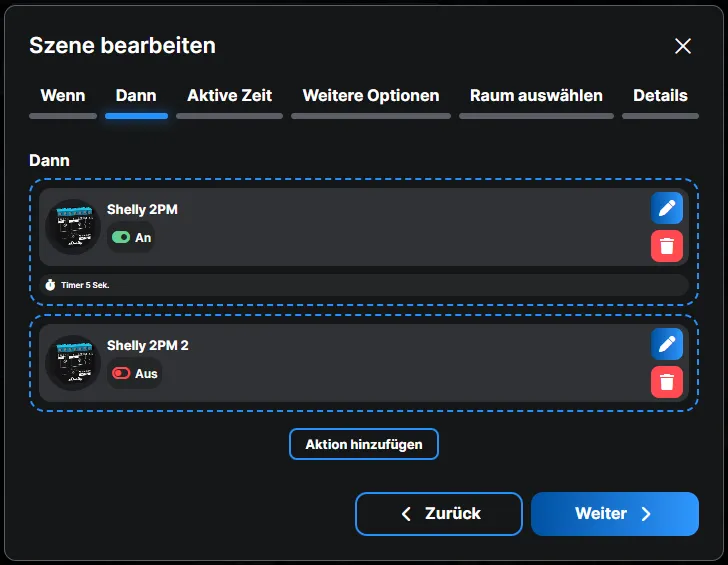Image resolution: width=728 pixels, height=565 pixels.
Task: Go to the Weitere Optionen tab
Action: [x=371, y=96]
